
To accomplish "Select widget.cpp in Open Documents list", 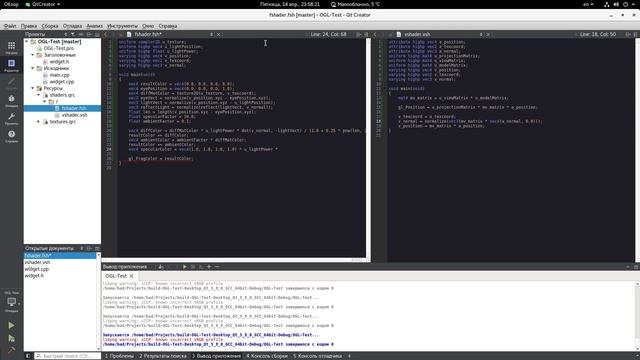I will coord(37,269).
